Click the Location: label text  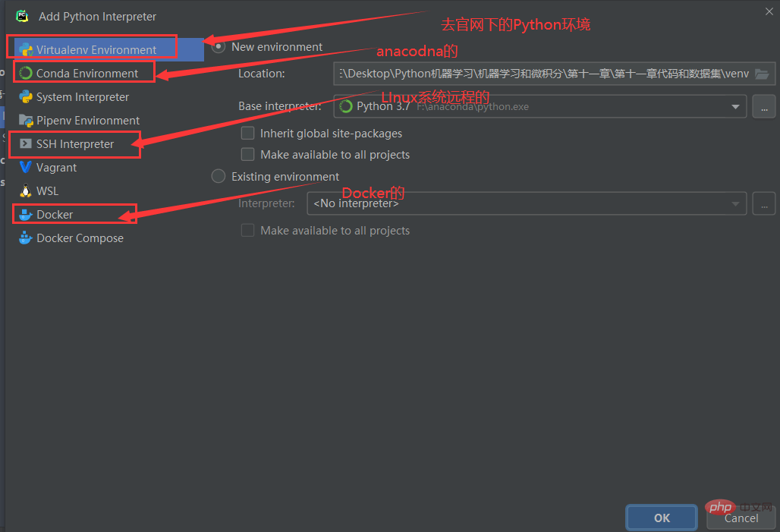coord(262,74)
